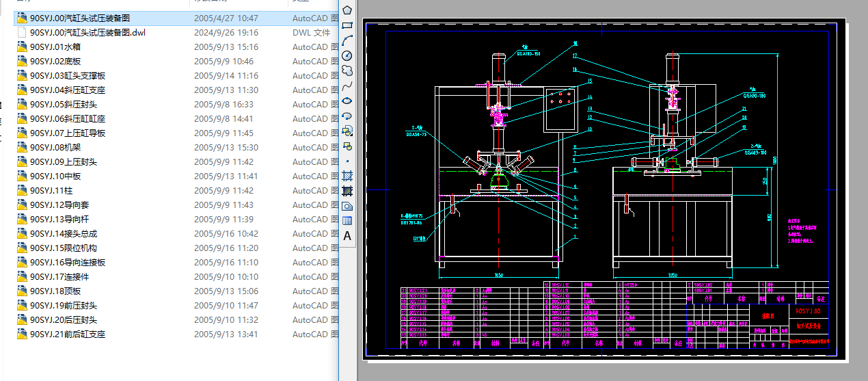Select the Hatch fill tool
The image size is (868, 381).
347,176
